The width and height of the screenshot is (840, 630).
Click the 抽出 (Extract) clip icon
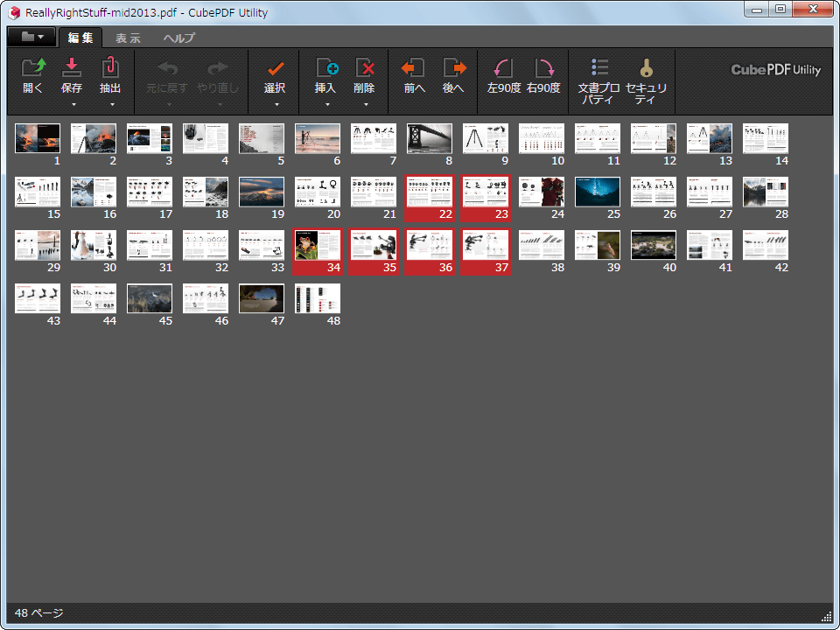(x=110, y=68)
